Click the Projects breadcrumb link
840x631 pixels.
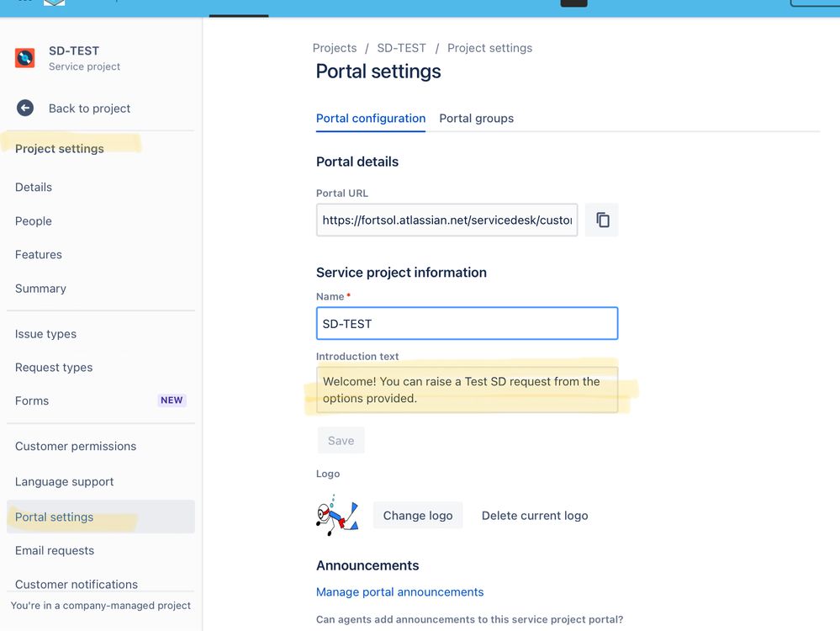[335, 48]
